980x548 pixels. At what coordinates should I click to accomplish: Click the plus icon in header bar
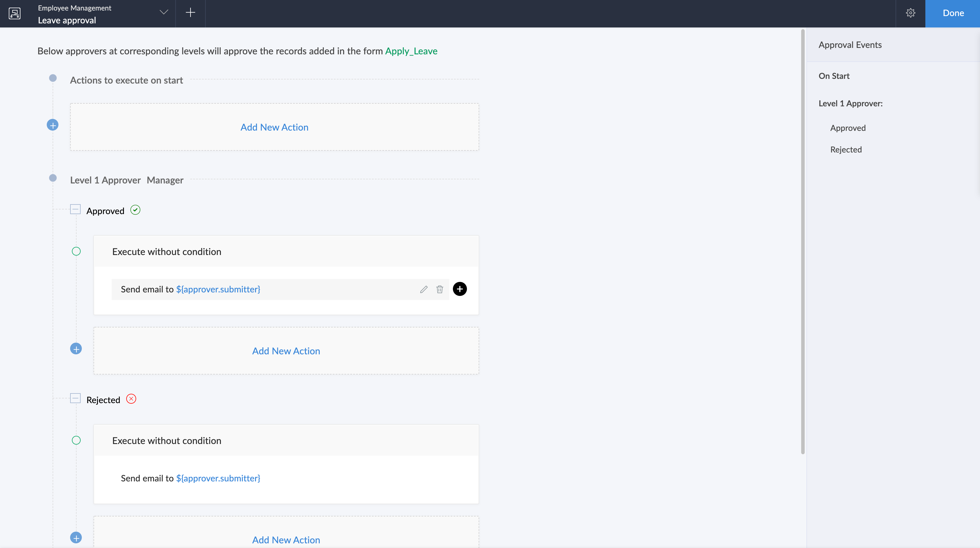(190, 13)
